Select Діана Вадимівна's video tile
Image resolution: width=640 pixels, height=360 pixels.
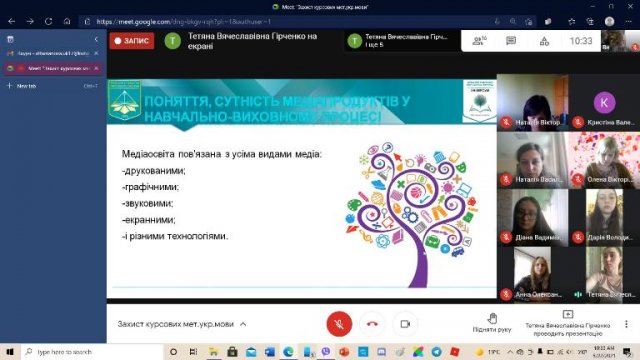[532, 218]
